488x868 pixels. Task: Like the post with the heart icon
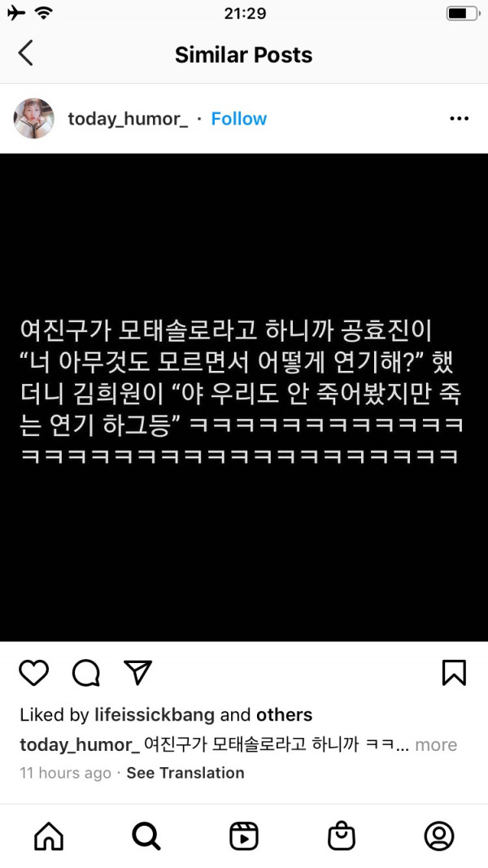click(x=34, y=673)
